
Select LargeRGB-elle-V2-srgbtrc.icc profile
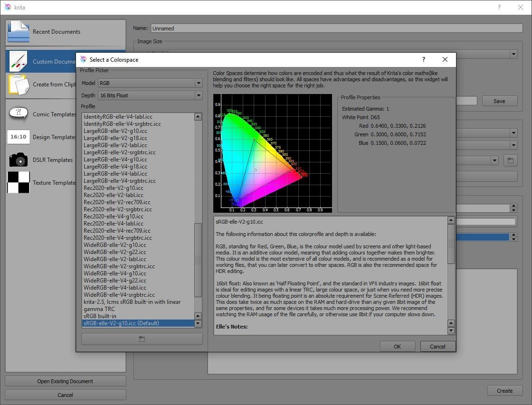tap(138, 152)
